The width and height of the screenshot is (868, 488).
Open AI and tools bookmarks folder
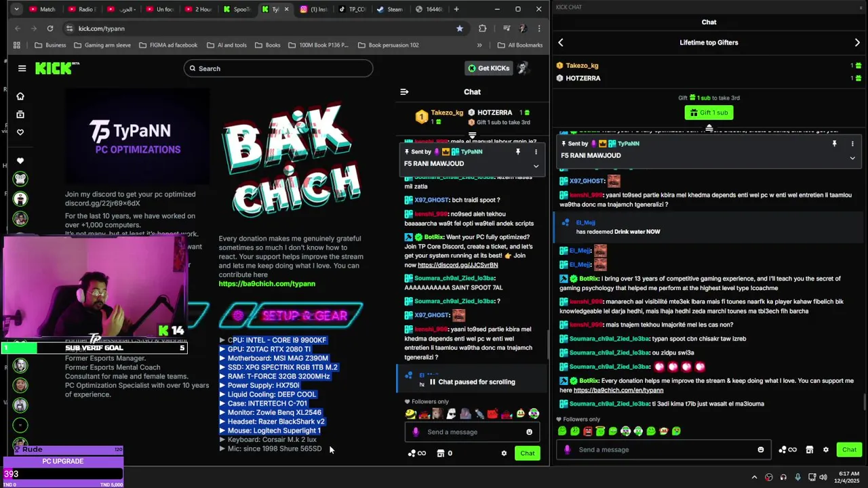point(226,45)
